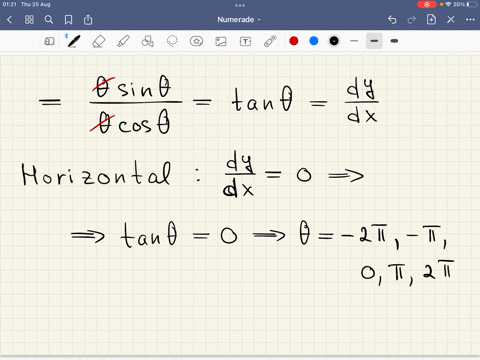This screenshot has width=480, height=360.
Task: Open the Numerade document title dropdown
Action: (239, 20)
